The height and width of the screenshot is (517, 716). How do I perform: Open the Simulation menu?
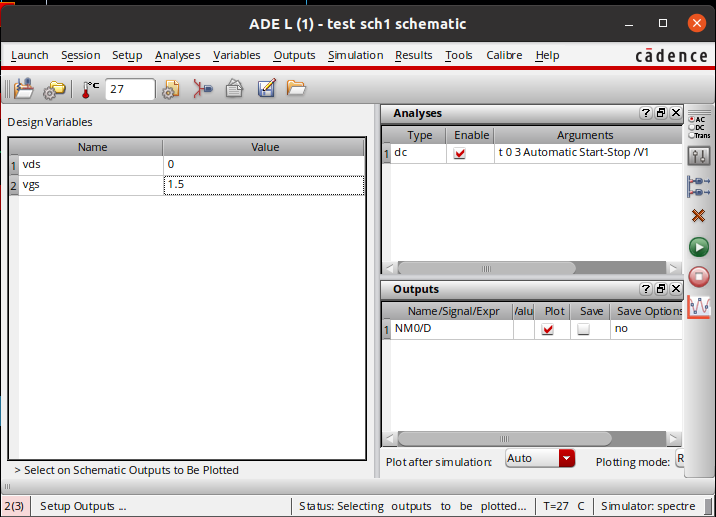356,55
